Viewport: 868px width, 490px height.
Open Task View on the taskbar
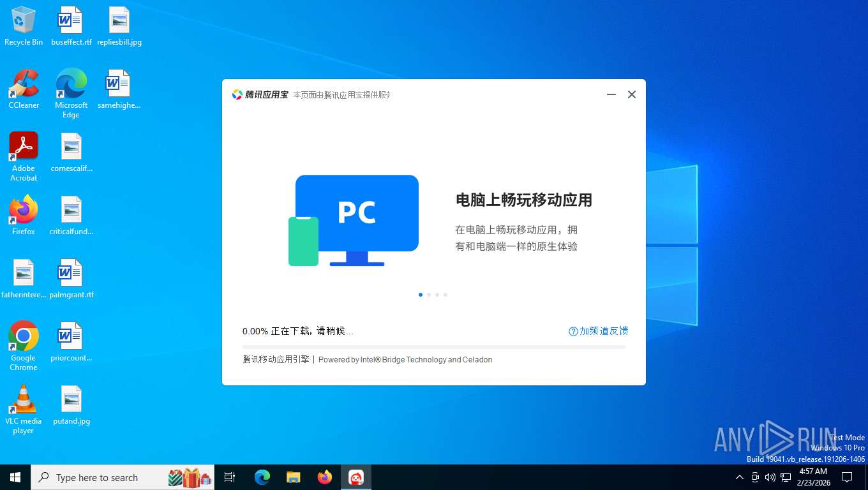click(x=230, y=477)
